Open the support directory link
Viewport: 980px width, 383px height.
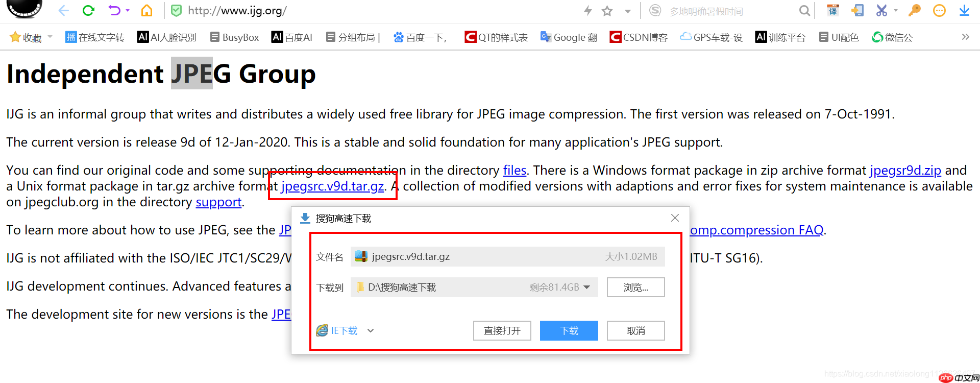(x=218, y=202)
